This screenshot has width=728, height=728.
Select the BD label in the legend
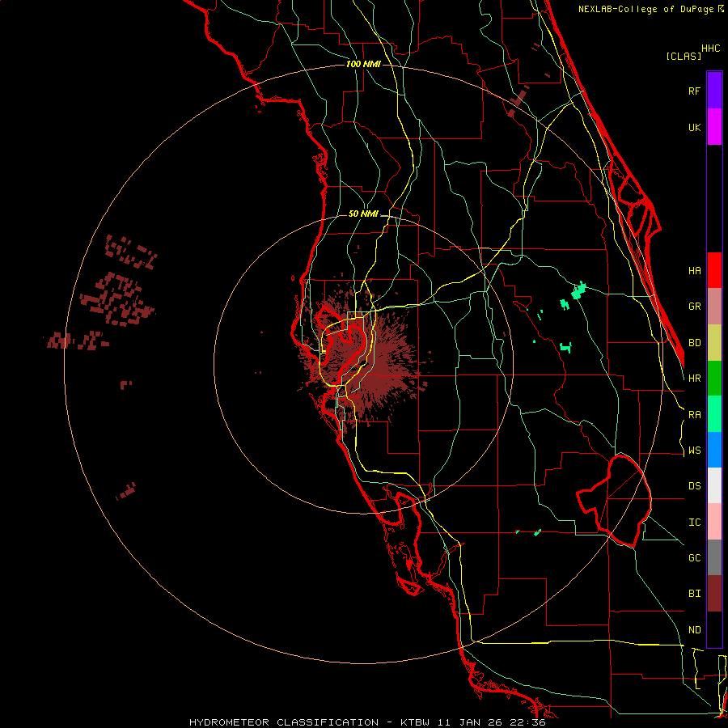pyautogui.click(x=694, y=343)
